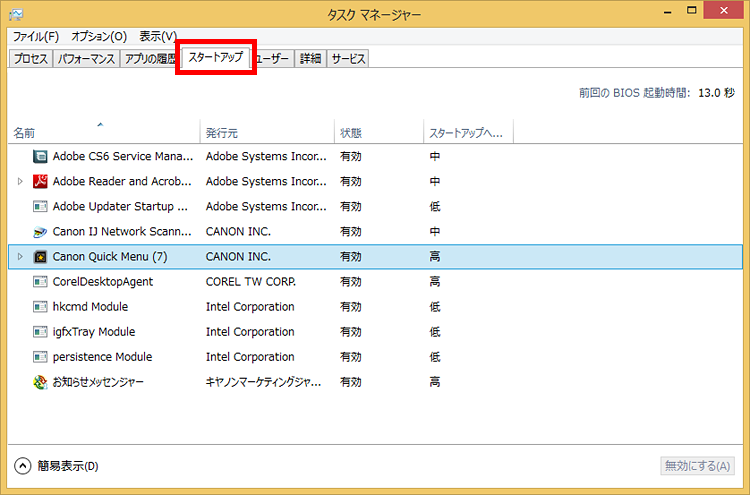Click the hkcmd Module icon
This screenshot has width=750, height=495.
coord(40,307)
